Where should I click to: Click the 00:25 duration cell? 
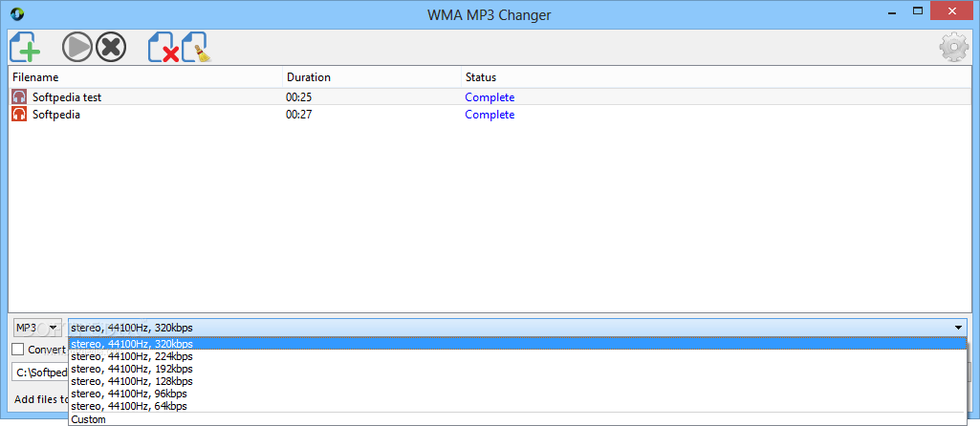coord(300,97)
